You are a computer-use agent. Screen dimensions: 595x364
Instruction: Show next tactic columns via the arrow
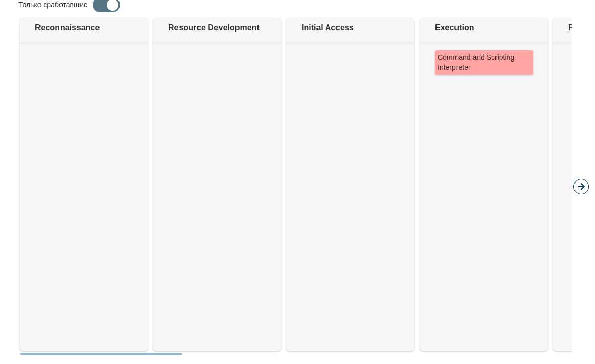pos(581,187)
